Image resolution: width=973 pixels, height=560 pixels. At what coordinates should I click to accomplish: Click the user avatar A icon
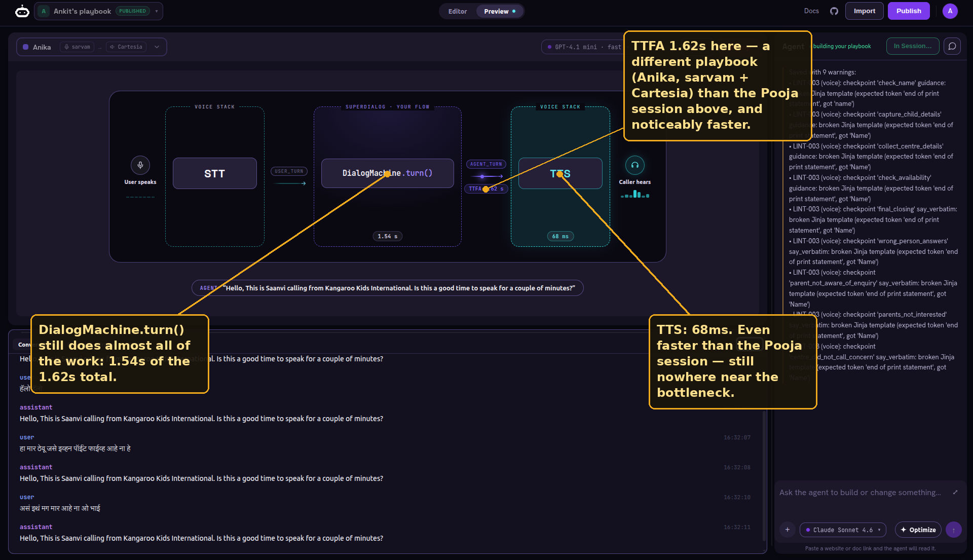click(x=950, y=11)
